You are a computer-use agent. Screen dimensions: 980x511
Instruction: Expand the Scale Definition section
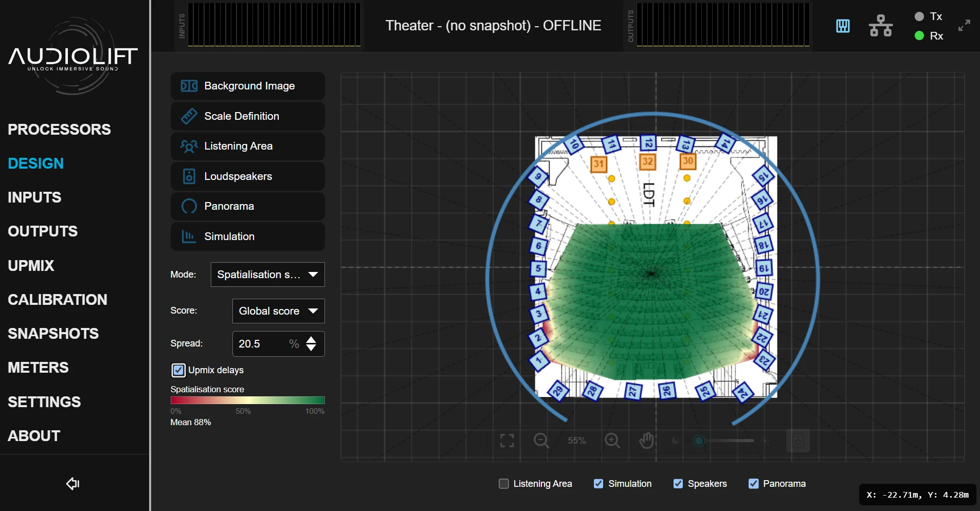pyautogui.click(x=247, y=116)
